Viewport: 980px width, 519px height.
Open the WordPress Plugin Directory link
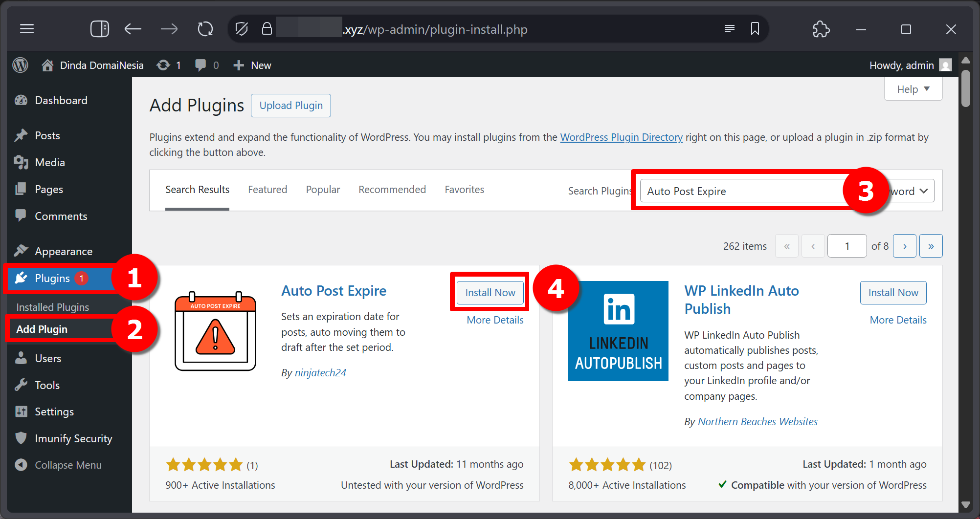click(x=621, y=137)
